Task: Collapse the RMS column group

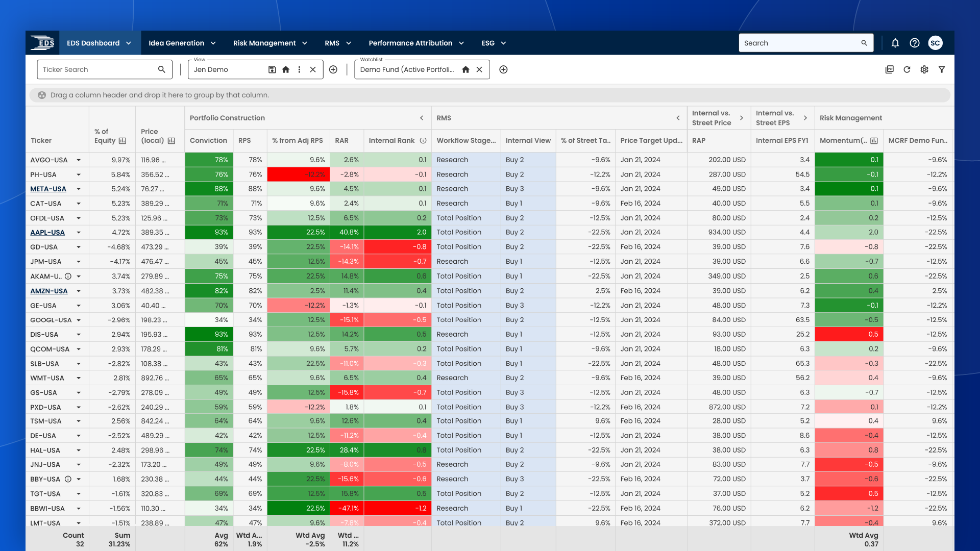Action: [x=678, y=118]
